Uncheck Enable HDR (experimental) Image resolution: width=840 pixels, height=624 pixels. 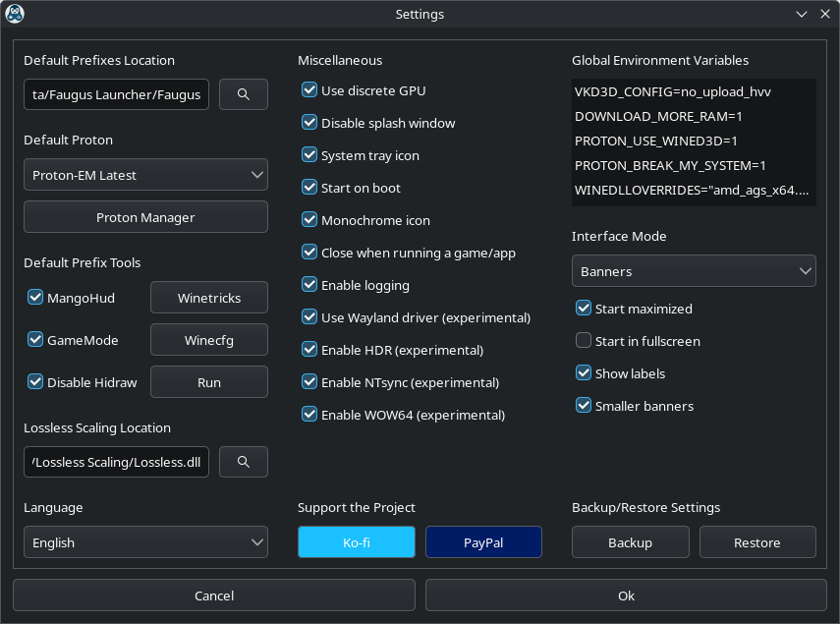309,350
